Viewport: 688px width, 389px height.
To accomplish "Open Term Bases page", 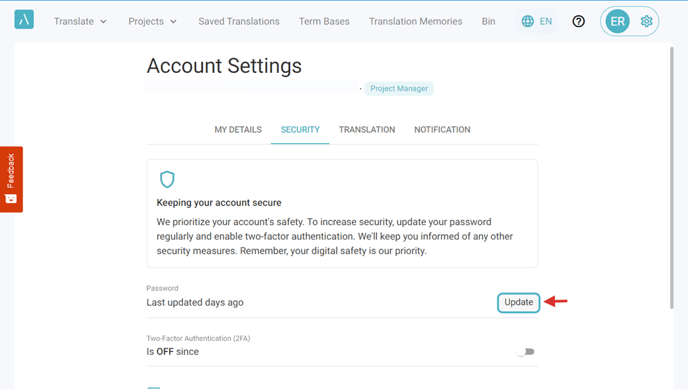I will [x=324, y=21].
